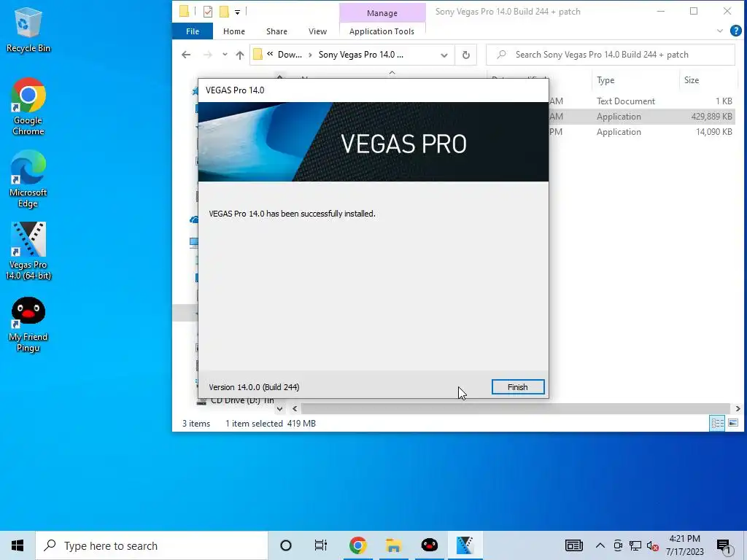The height and width of the screenshot is (560, 747).
Task: Open Chrome from the taskbar
Action: 357,545
